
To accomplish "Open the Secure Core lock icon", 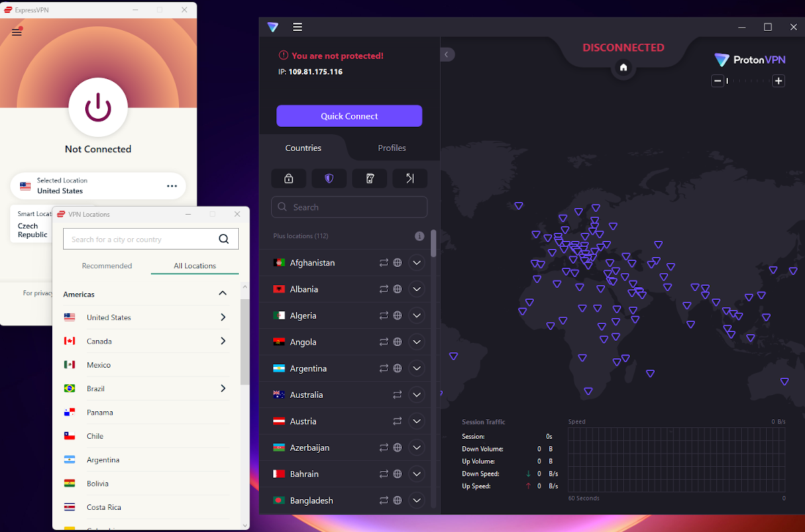I will [x=288, y=178].
